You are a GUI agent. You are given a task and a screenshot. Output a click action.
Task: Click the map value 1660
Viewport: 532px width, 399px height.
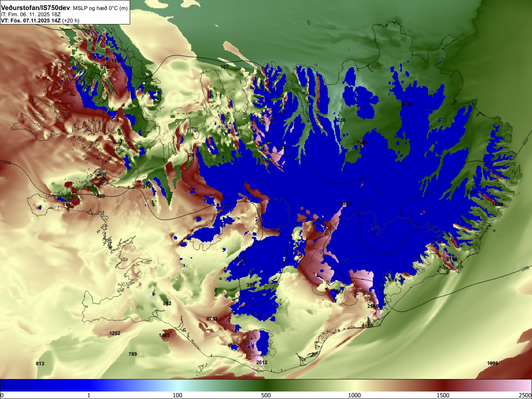pyautogui.click(x=68, y=204)
